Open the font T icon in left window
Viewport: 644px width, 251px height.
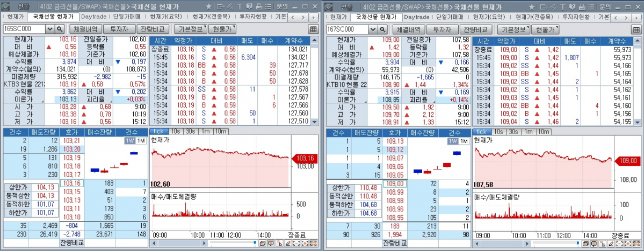point(240,6)
